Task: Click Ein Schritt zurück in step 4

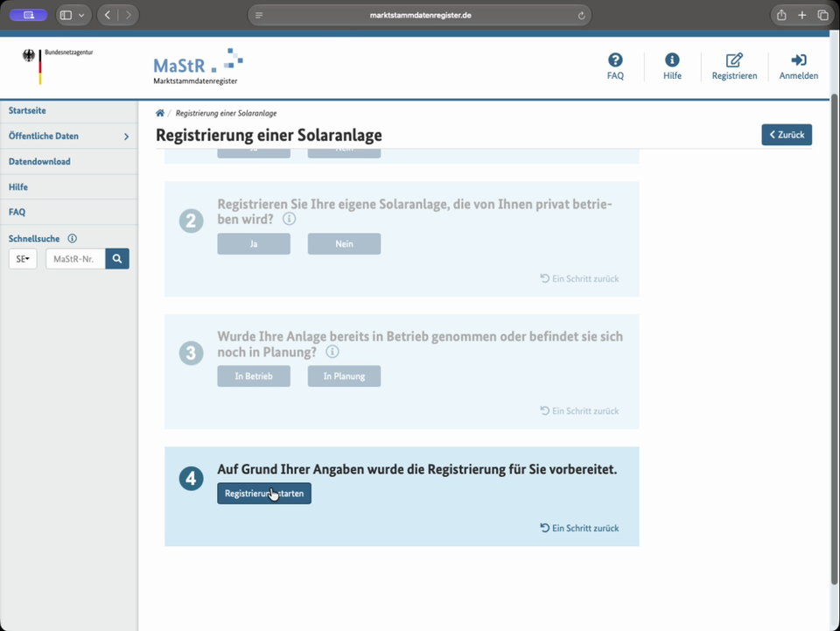Action: coord(579,528)
